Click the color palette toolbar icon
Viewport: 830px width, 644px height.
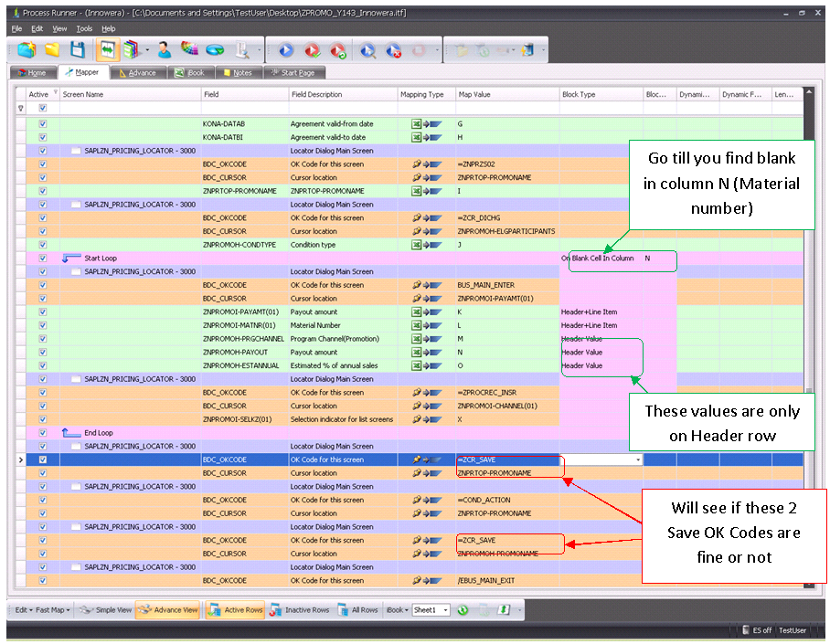(190, 50)
